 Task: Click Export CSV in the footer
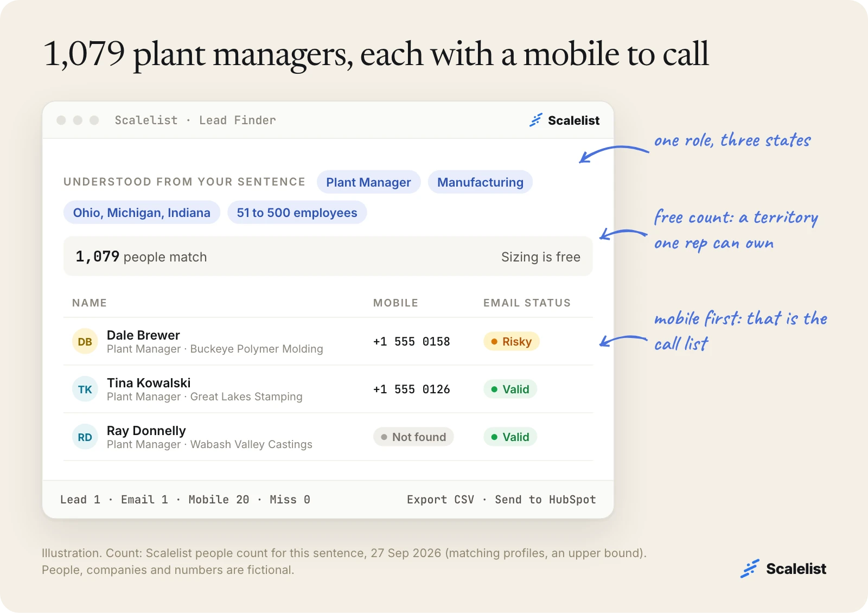point(441,500)
